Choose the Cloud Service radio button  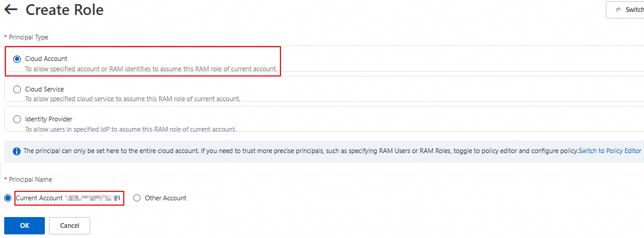pyautogui.click(x=17, y=89)
